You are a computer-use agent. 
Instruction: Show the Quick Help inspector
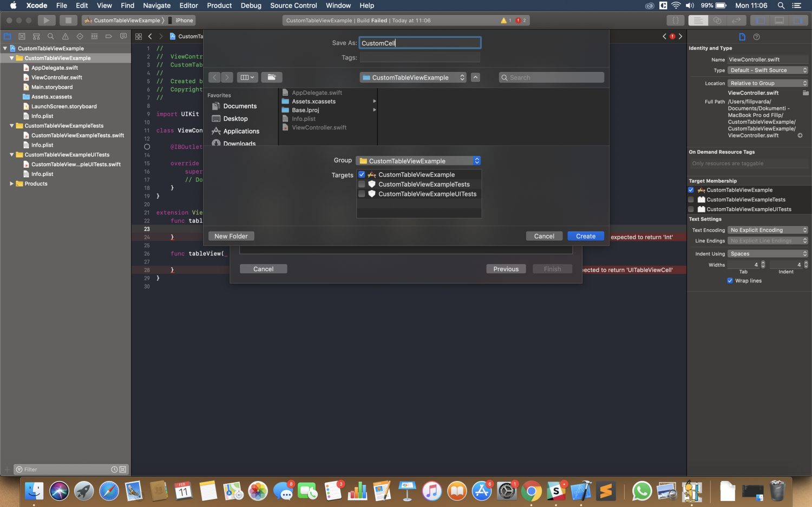click(757, 37)
